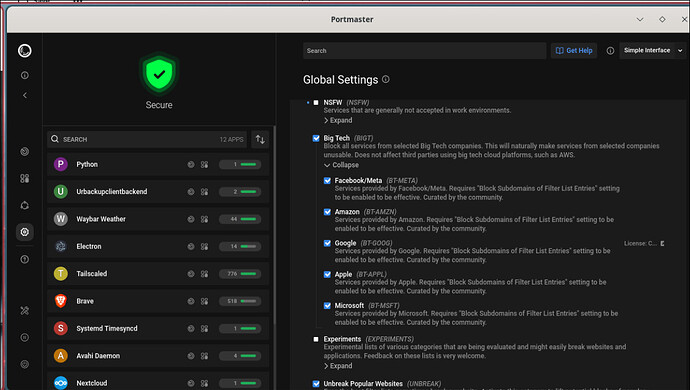Open Python app connections circle icon
This screenshot has width=690, height=390.
(x=191, y=164)
